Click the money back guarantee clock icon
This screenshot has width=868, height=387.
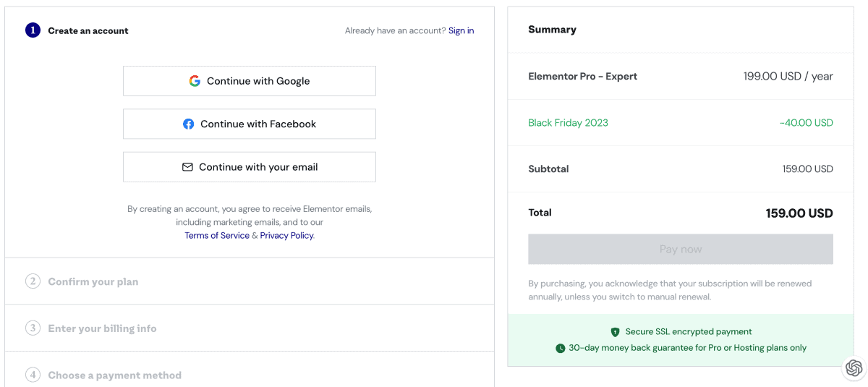[x=560, y=348]
